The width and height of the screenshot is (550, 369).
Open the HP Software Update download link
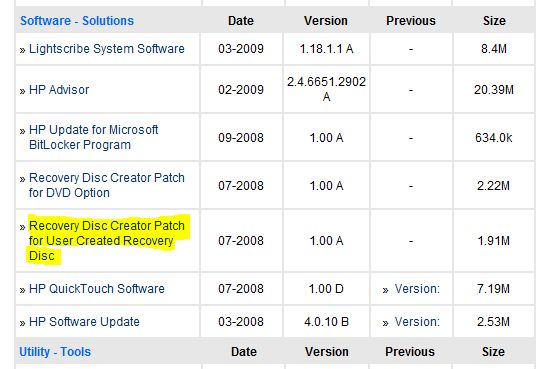(84, 322)
